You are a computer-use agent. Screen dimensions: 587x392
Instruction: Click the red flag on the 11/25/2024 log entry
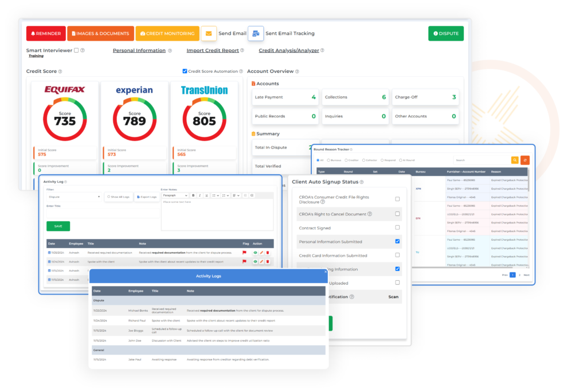(x=244, y=253)
